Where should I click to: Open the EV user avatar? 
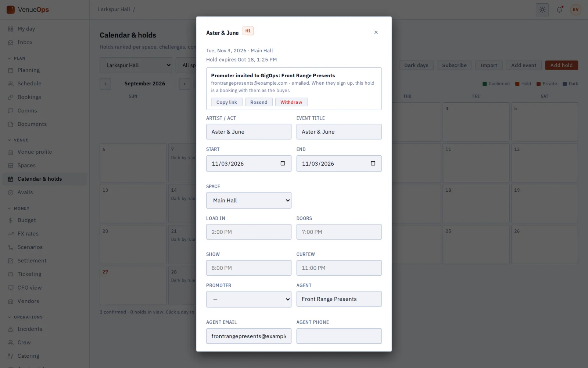pyautogui.click(x=576, y=10)
